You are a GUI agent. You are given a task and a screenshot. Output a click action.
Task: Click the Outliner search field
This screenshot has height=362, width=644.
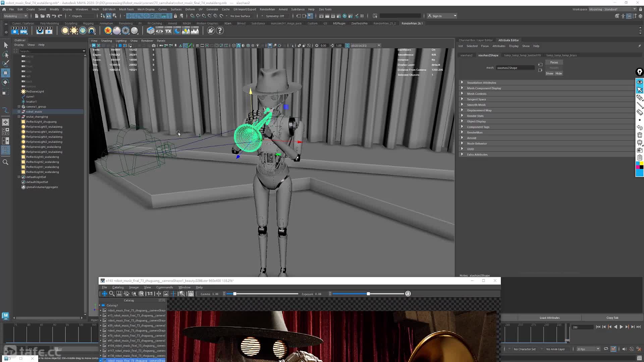(50, 51)
